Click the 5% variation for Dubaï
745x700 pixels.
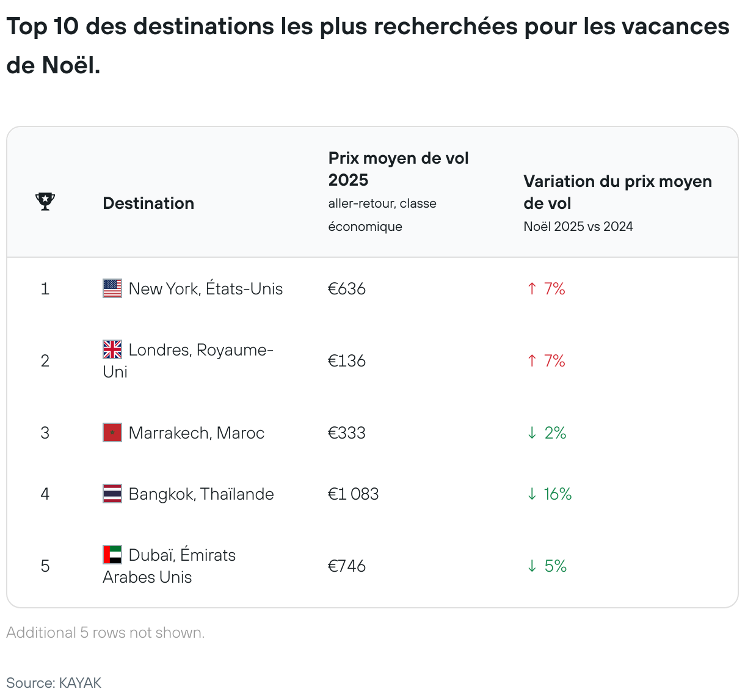coord(555,566)
